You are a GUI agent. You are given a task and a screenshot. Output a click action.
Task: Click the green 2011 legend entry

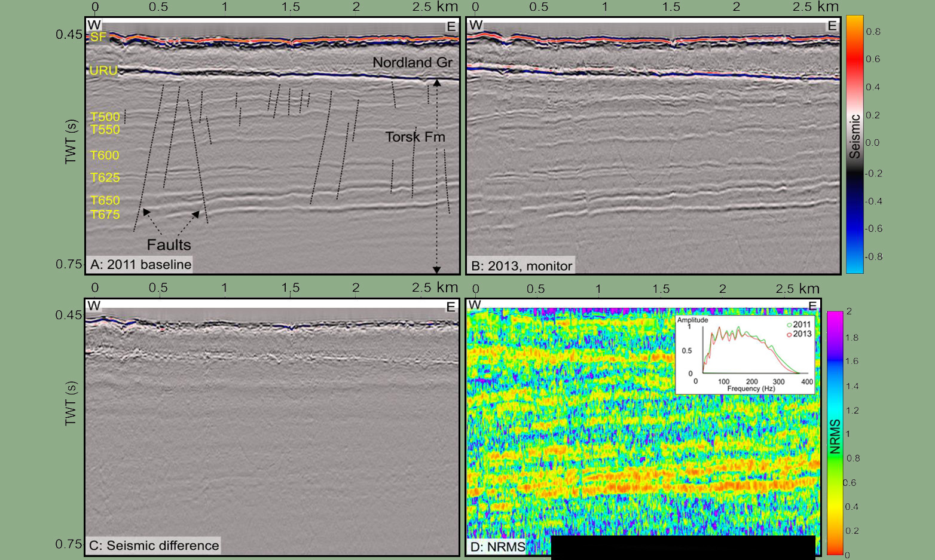pos(799,325)
